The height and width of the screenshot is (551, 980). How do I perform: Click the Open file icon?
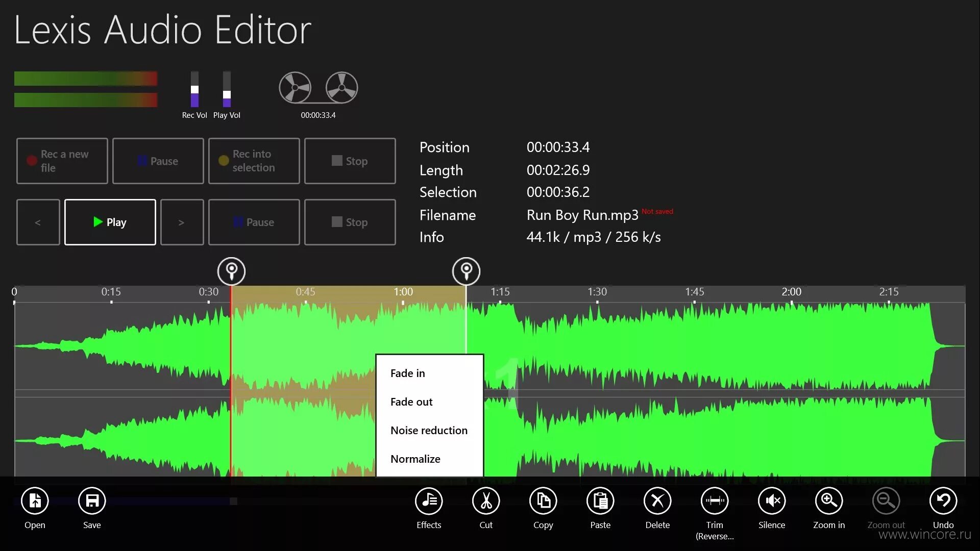[35, 502]
